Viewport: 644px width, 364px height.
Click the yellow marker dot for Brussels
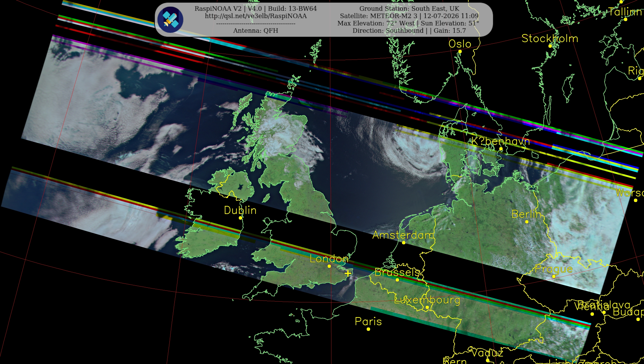(x=397, y=280)
